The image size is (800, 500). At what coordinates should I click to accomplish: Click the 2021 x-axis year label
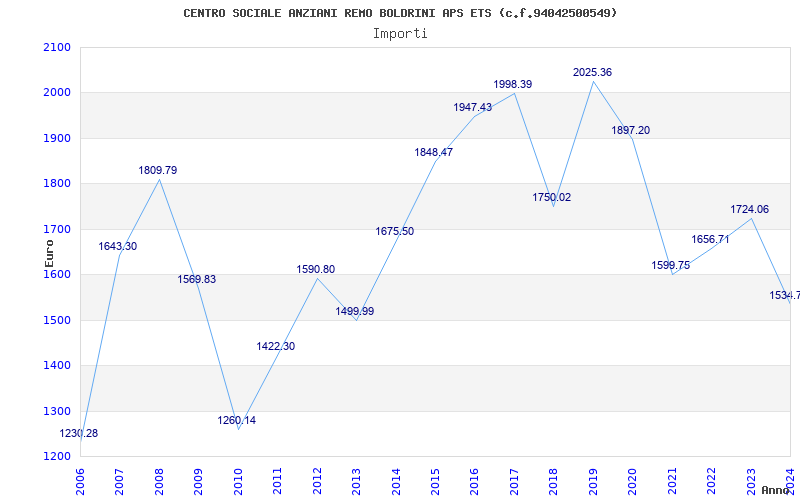(672, 481)
